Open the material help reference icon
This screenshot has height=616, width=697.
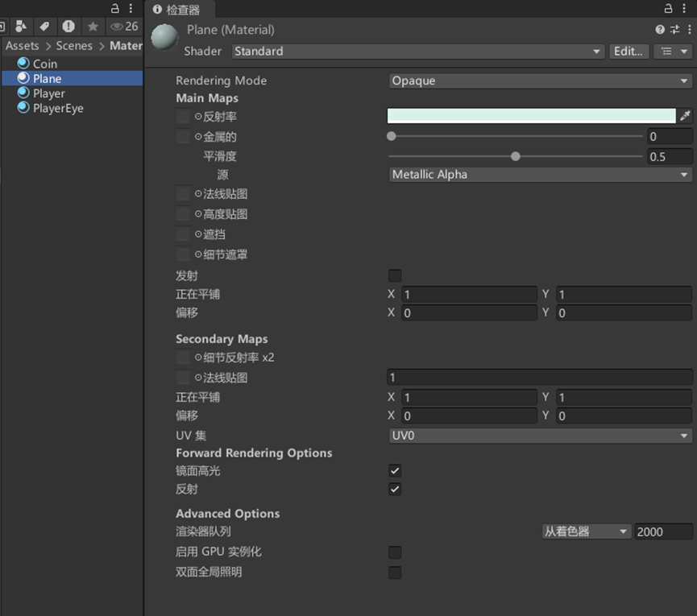[x=660, y=30]
